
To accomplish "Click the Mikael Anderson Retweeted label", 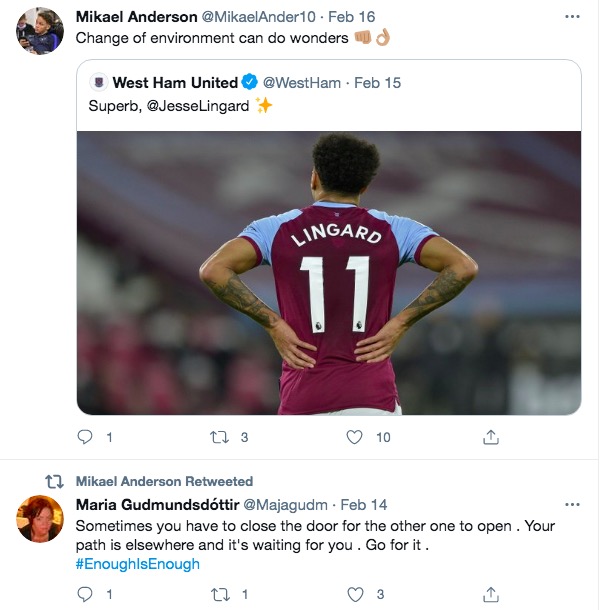I will point(164,481).
